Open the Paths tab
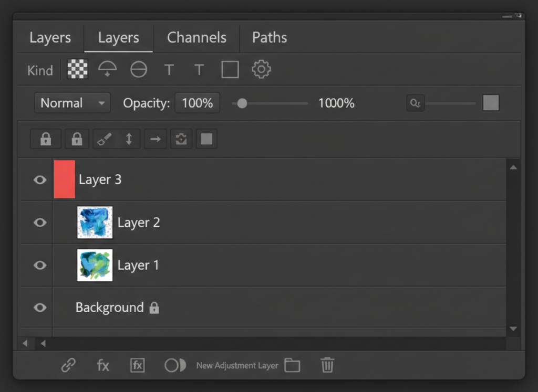The image size is (538, 392). point(269,37)
